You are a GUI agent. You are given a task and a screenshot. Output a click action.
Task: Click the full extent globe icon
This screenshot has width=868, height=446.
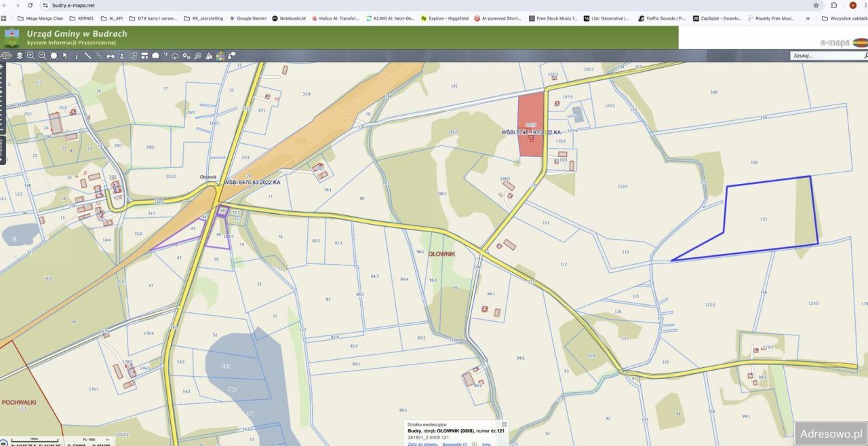pos(6,56)
